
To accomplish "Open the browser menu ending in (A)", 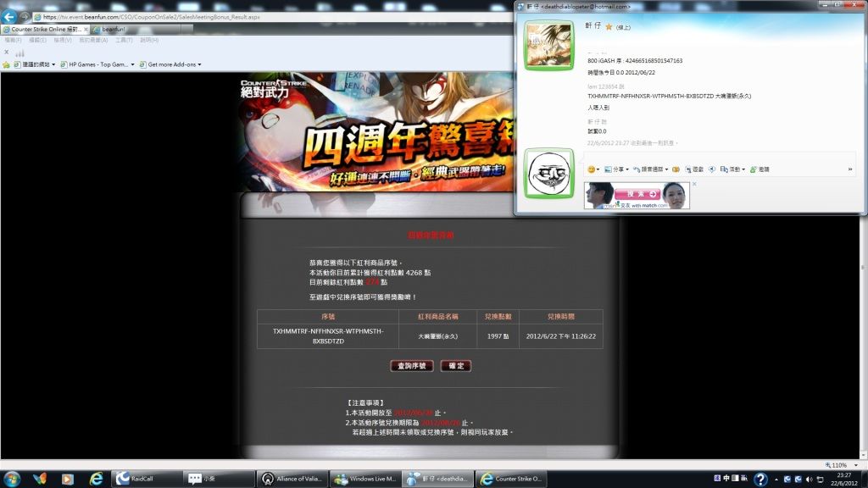I will pyautogui.click(x=93, y=41).
